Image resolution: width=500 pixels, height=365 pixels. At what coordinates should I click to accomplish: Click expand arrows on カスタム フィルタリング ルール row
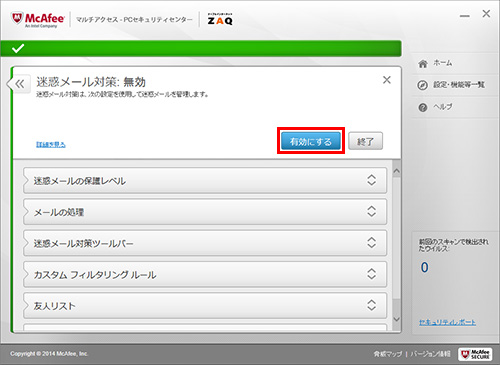pos(372,274)
